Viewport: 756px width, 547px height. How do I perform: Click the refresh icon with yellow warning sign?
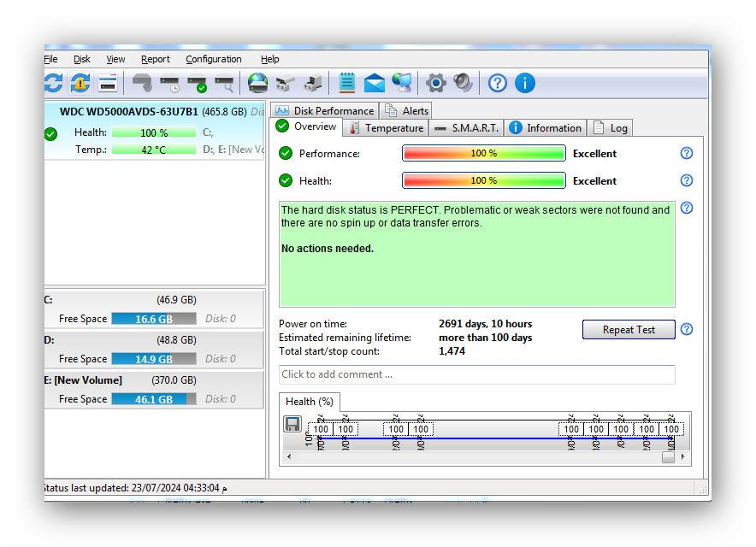coord(80,83)
